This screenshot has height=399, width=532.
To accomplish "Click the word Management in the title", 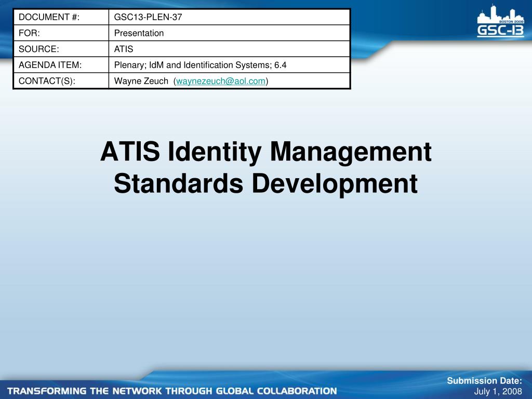I will coord(351,152).
